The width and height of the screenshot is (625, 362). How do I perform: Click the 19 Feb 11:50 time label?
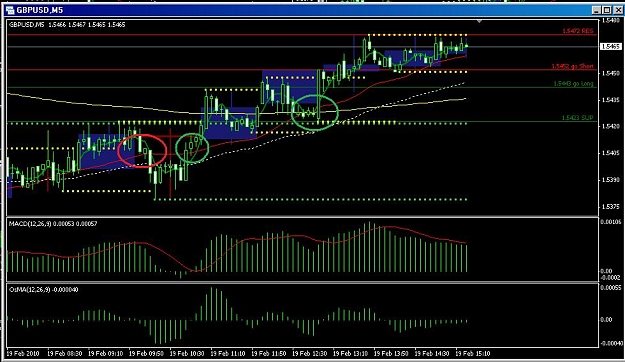click(269, 353)
